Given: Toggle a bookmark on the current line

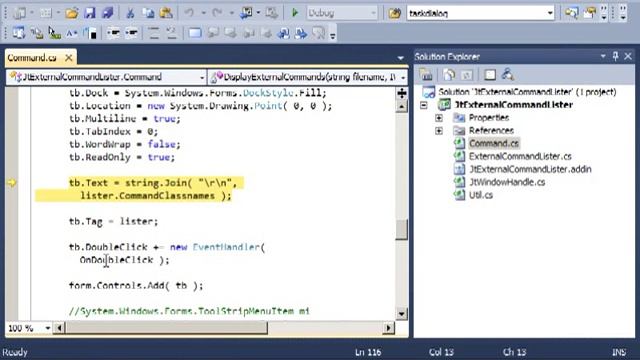Looking at the screenshot, I should pos(195,33).
